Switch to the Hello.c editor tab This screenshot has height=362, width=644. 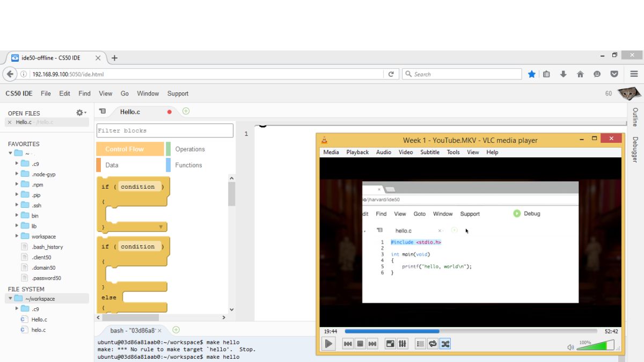tap(130, 112)
